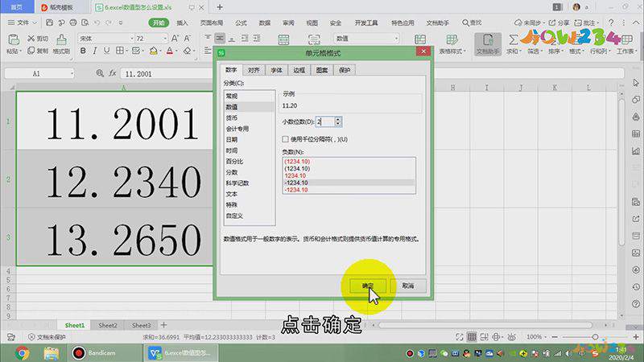This screenshot has height=362, width=644.
Task: Toggle Italic formatting
Action: point(95,51)
